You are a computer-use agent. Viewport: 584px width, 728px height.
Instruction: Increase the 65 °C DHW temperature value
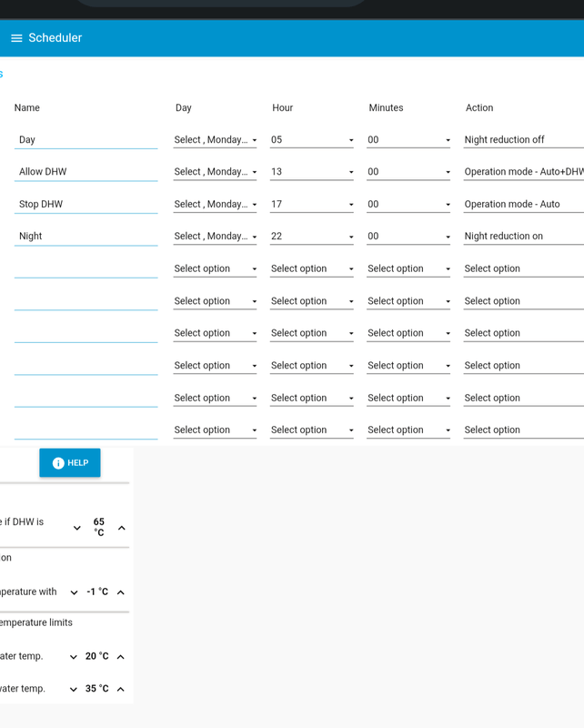pyautogui.click(x=122, y=528)
